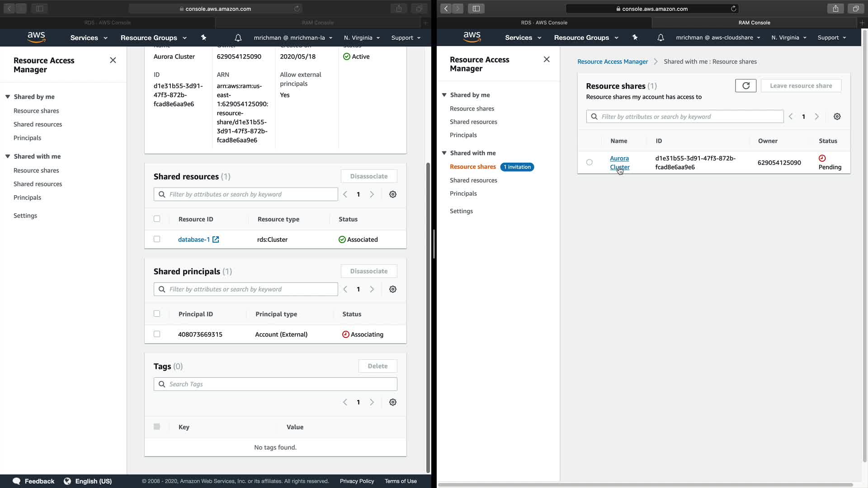868x488 pixels.
Task: Open the mrichman @ aws-cloudshare account menu
Action: pos(717,38)
